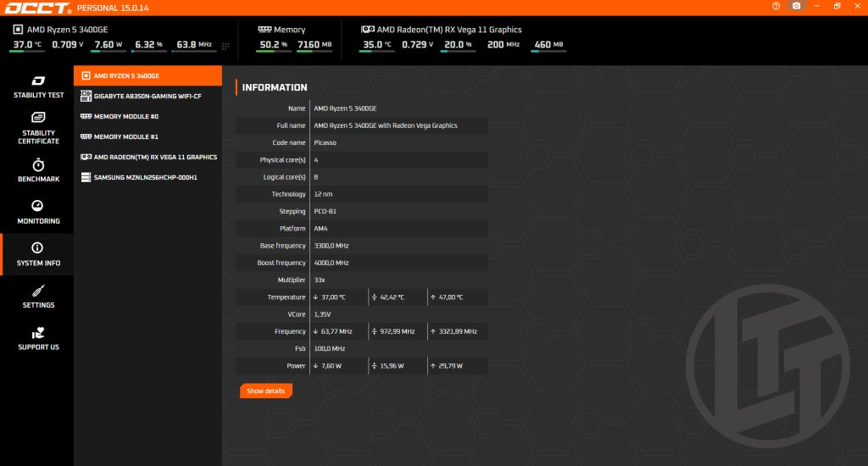
Task: Click the Support Us heart icon
Action: pyautogui.click(x=37, y=333)
